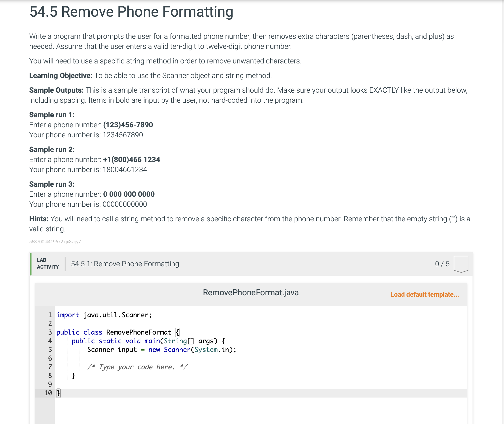Click the LAB ACTIVITY label
The height and width of the screenshot is (424, 504).
(48, 263)
